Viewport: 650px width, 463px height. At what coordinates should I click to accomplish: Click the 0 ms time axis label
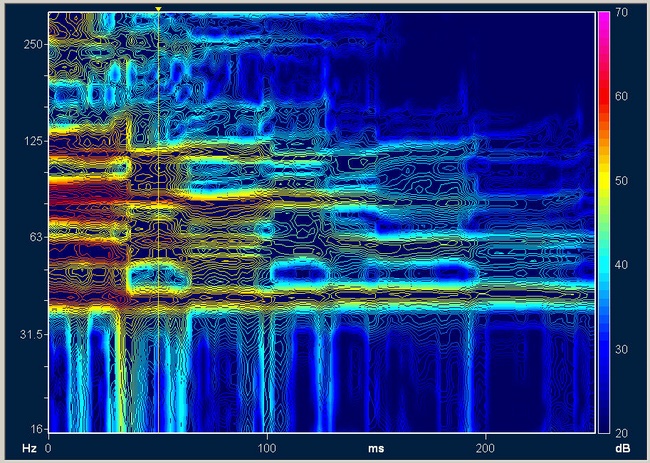coord(49,448)
